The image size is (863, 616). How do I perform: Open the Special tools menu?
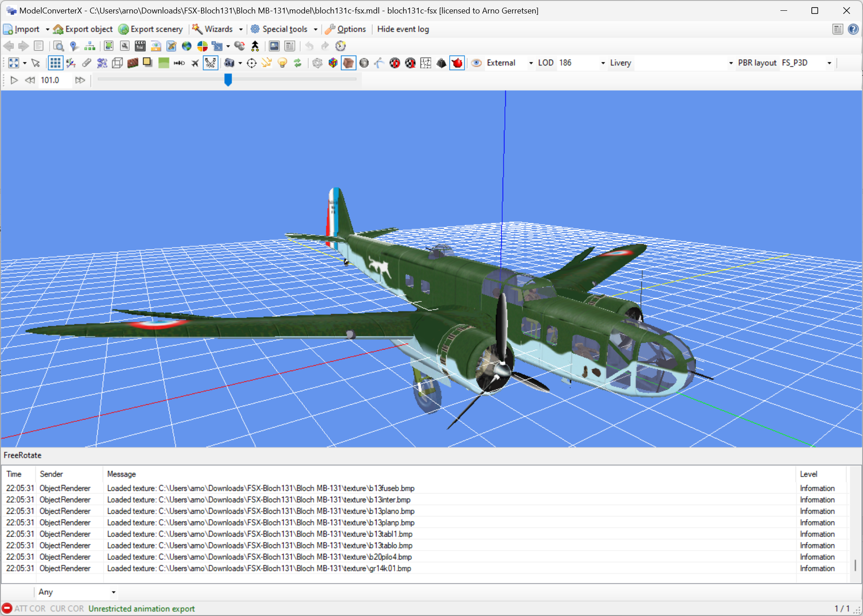point(284,29)
